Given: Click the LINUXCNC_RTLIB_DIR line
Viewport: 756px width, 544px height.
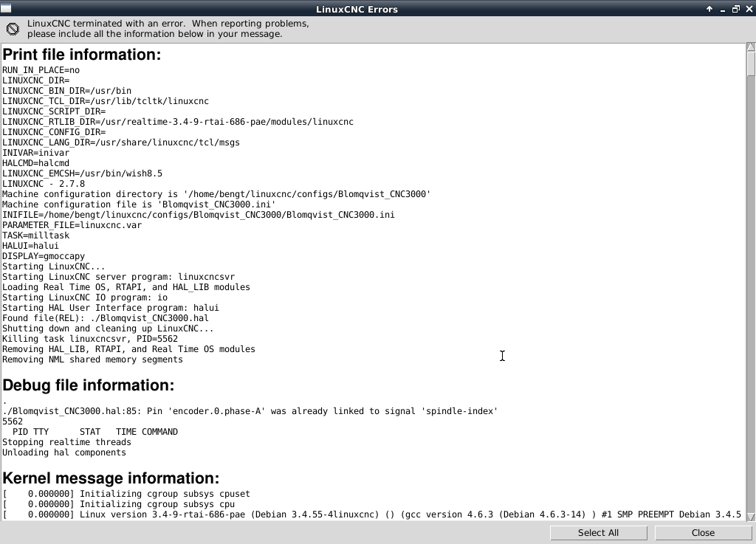Looking at the screenshot, I should (178, 122).
